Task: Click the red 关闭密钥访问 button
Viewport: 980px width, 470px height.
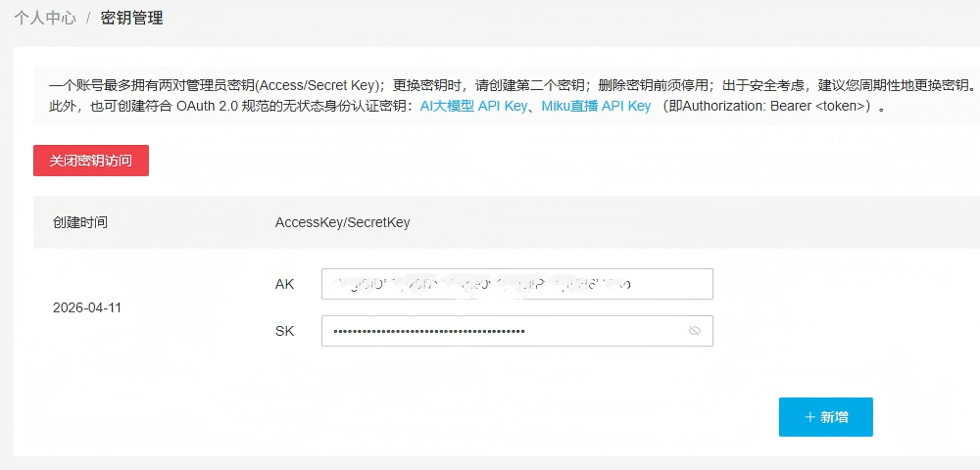Action: coord(91,161)
